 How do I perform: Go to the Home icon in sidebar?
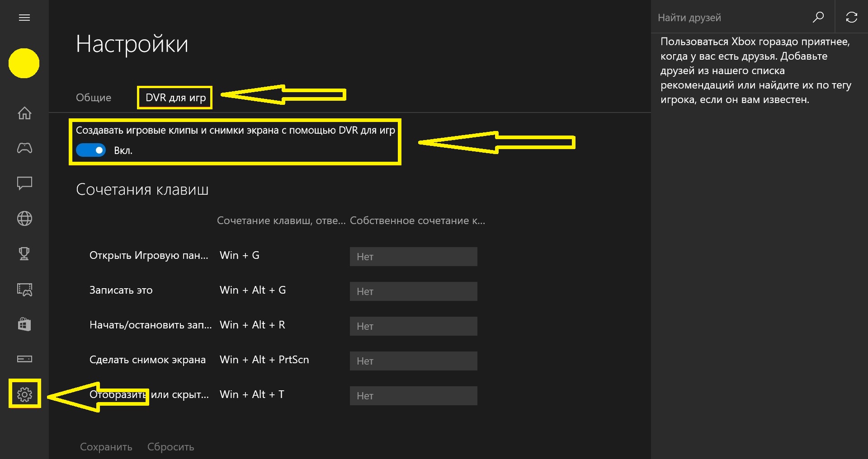(24, 112)
